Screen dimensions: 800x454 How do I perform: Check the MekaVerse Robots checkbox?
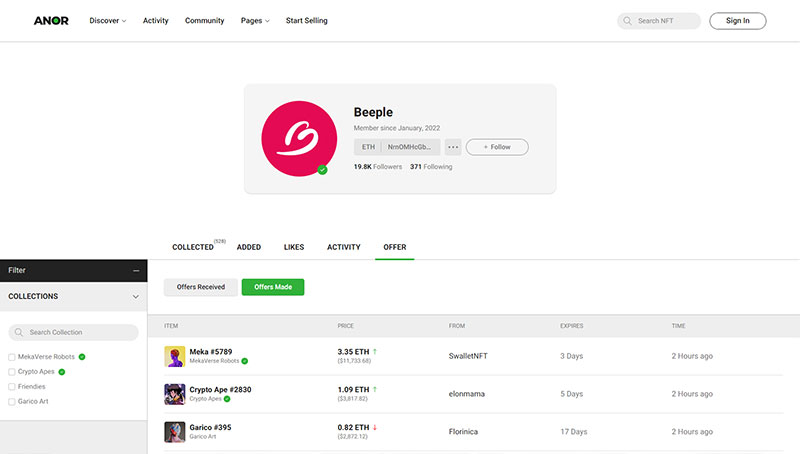(12, 357)
